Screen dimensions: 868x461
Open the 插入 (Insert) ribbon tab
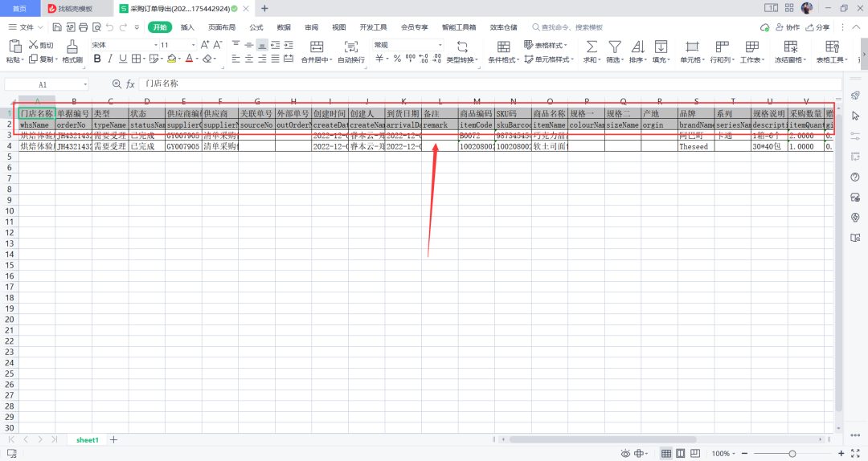(187, 27)
